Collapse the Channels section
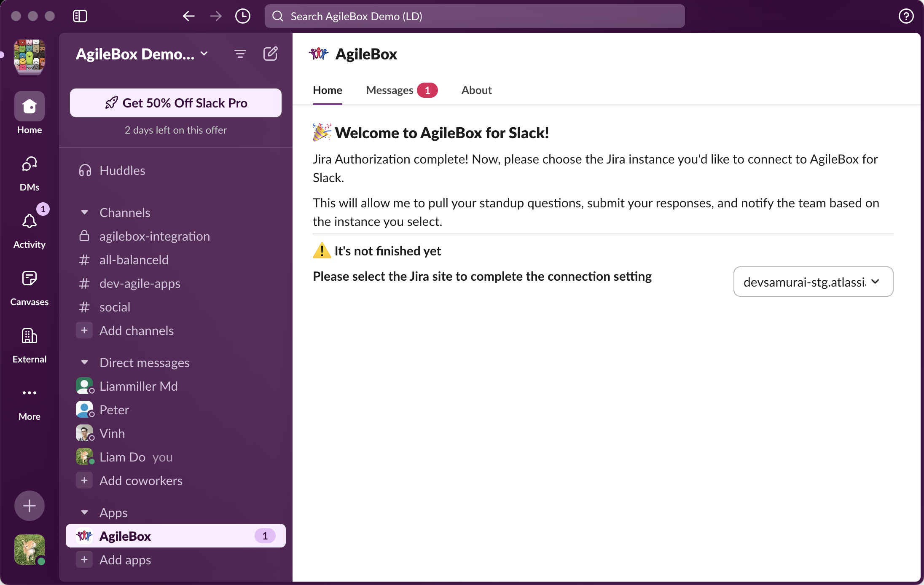Screen dimensions: 924x585 click(85, 212)
